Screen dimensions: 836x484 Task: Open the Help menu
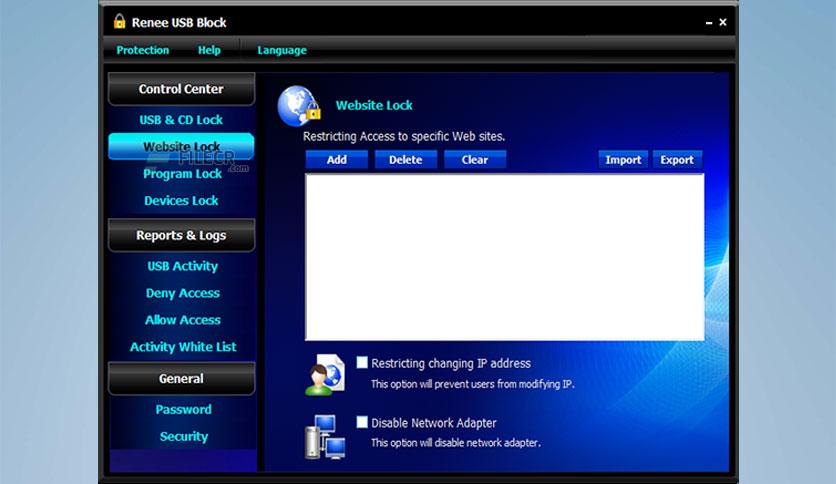coord(209,50)
